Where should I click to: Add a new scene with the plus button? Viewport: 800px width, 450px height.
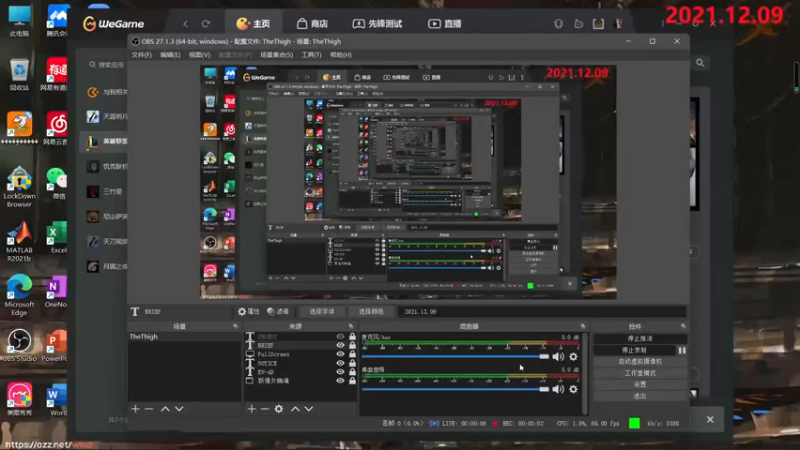coord(135,409)
